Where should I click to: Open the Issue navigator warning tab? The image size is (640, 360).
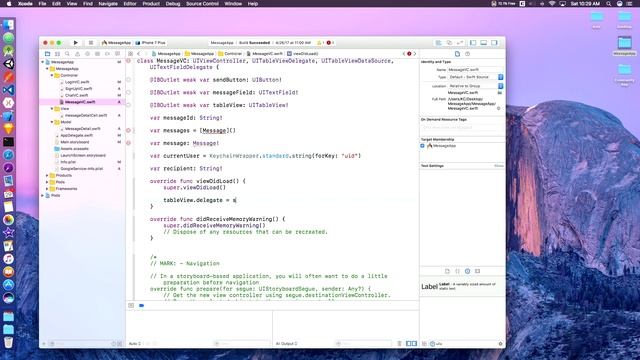(x=77, y=54)
